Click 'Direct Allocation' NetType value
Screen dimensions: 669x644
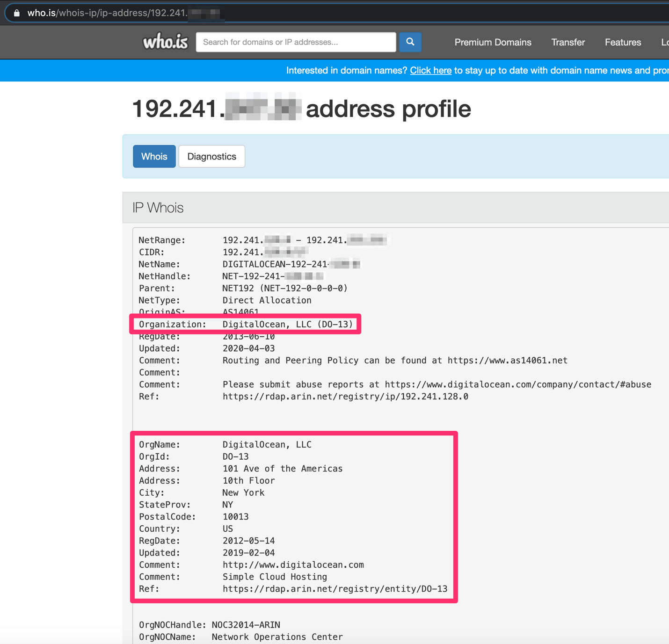pos(267,300)
